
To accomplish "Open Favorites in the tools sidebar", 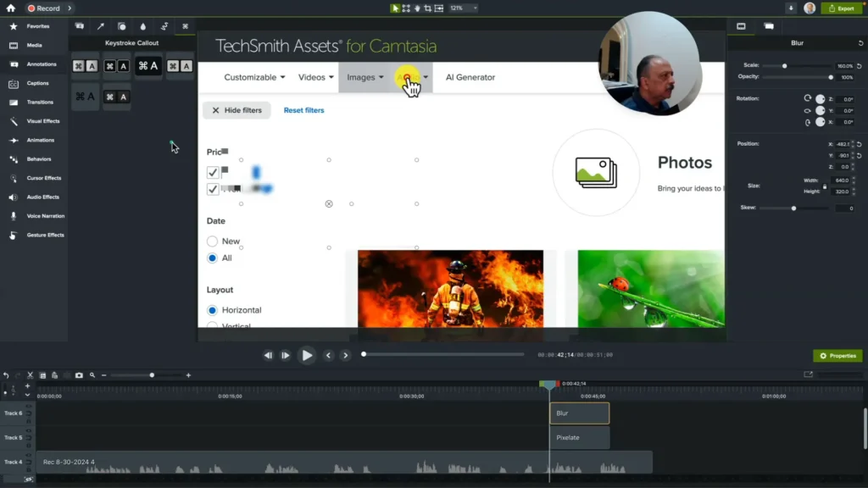I will click(34, 26).
